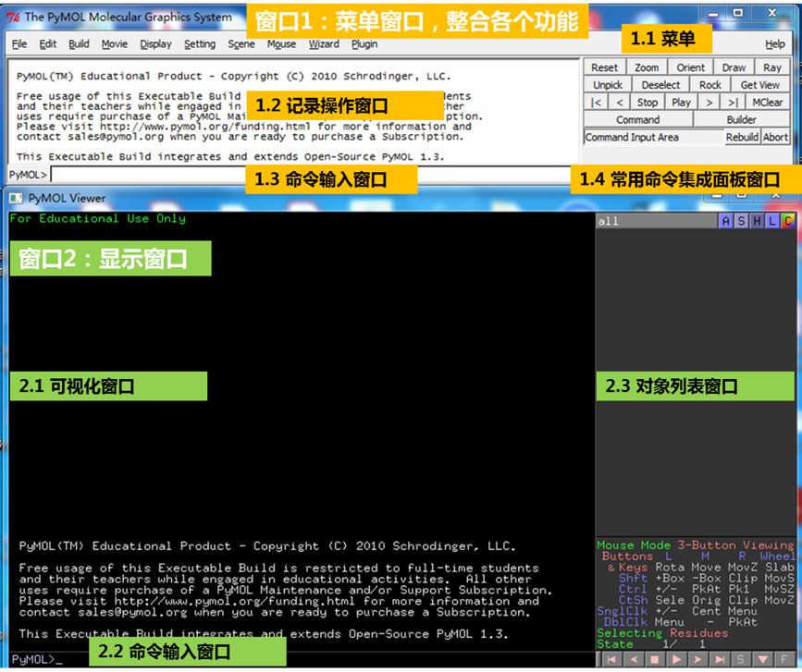802x672 pixels.
Task: Click the Rebuild button
Action: click(742, 137)
